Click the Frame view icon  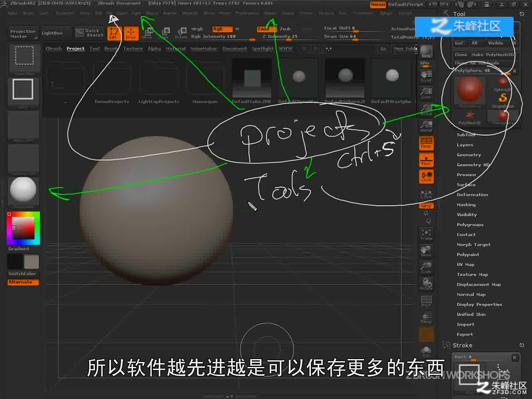point(426,234)
